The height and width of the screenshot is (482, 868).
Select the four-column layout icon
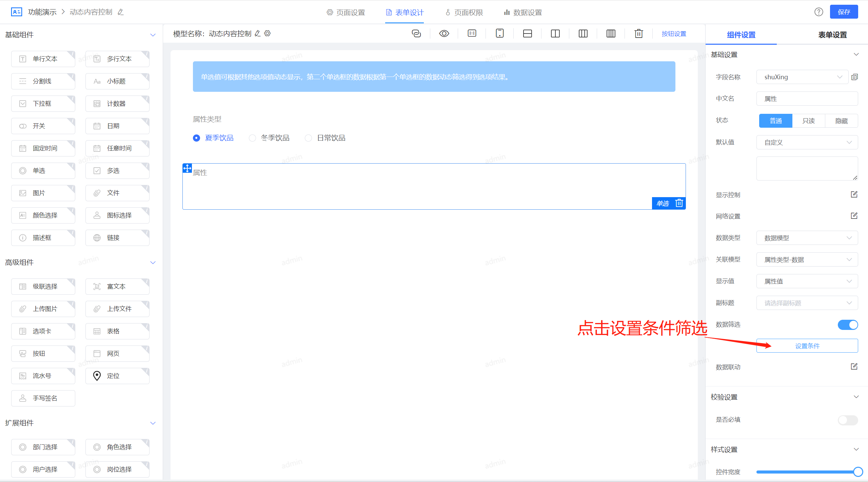click(611, 34)
